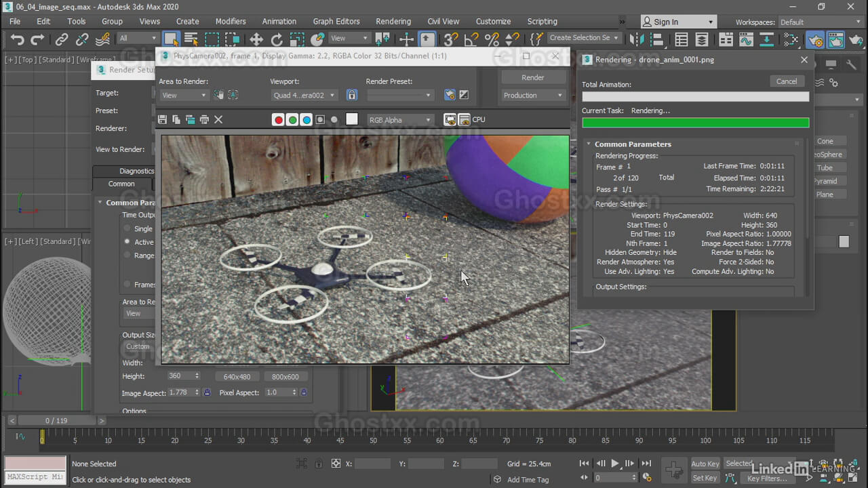Apply the 640x480 output size preset
The image size is (868, 488).
[237, 377]
